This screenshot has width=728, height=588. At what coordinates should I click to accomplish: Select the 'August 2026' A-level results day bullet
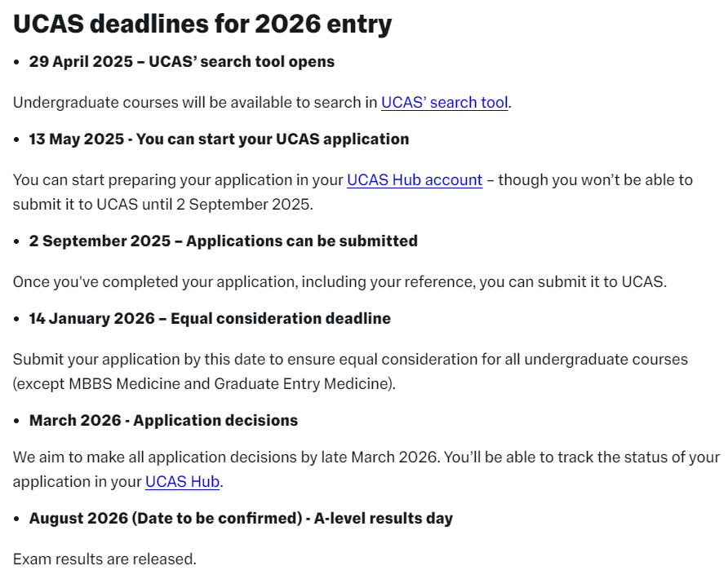(241, 519)
